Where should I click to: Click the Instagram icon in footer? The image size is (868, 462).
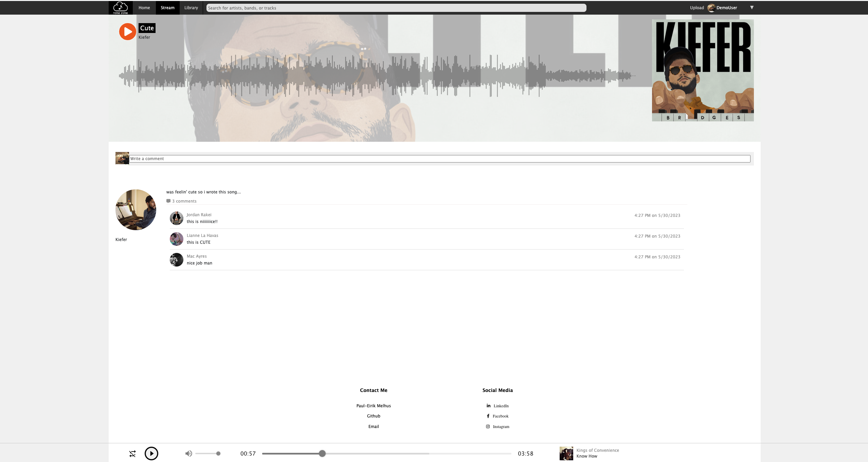488,427
